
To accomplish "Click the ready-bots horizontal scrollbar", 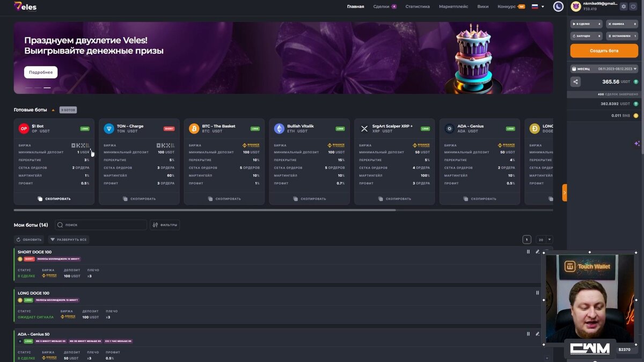I will 204,210.
